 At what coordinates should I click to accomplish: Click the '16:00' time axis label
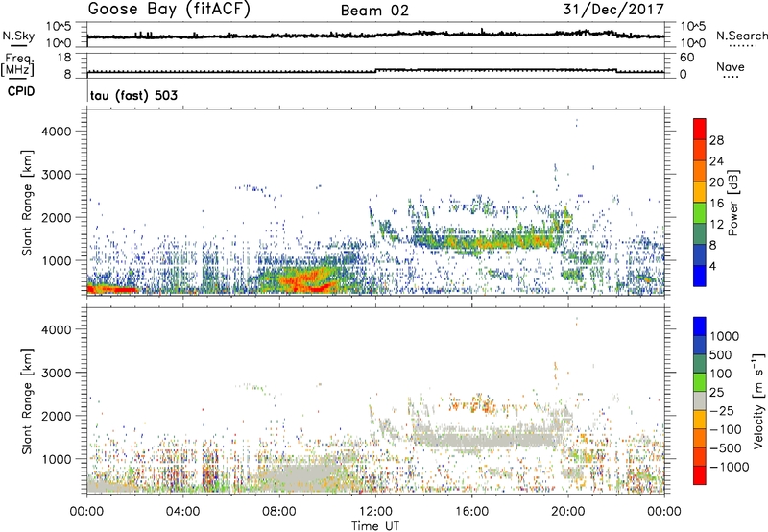[471, 512]
